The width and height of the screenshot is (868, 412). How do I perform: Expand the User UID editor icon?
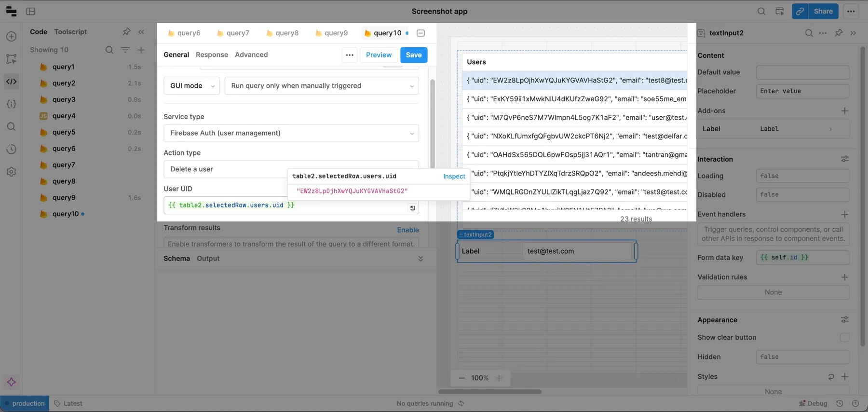(413, 208)
